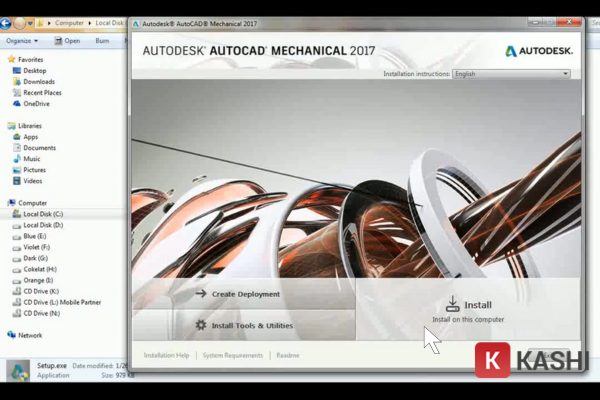Select CD Drive (L:) Mobile Partner
The image size is (600, 400).
click(x=63, y=302)
